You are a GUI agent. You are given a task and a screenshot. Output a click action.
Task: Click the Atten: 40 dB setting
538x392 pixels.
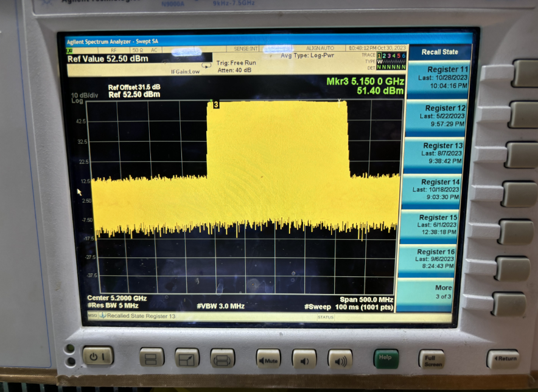[234, 71]
